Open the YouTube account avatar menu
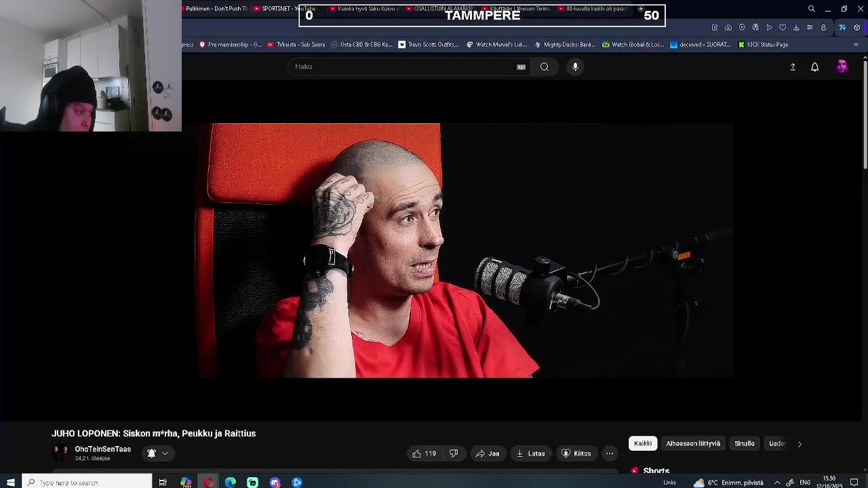868x488 pixels. pyautogui.click(x=842, y=66)
